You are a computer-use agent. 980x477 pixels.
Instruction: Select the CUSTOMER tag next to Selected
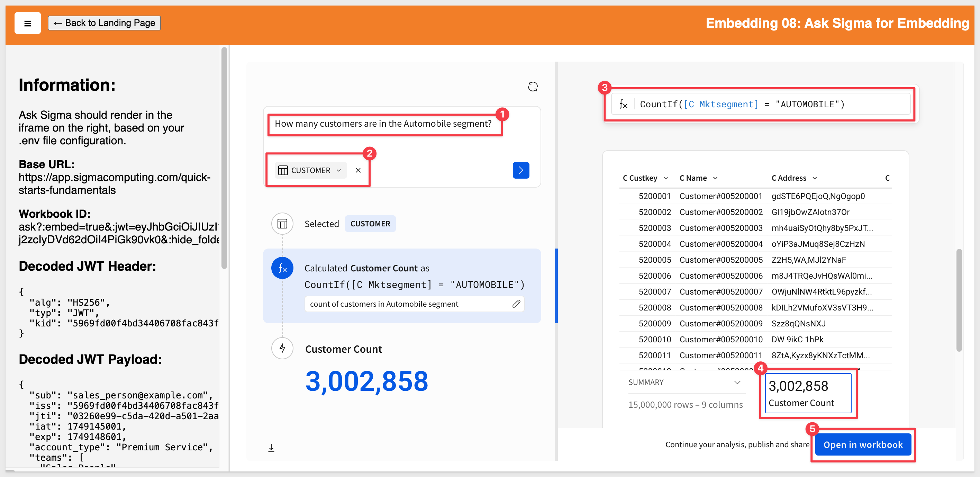point(370,224)
